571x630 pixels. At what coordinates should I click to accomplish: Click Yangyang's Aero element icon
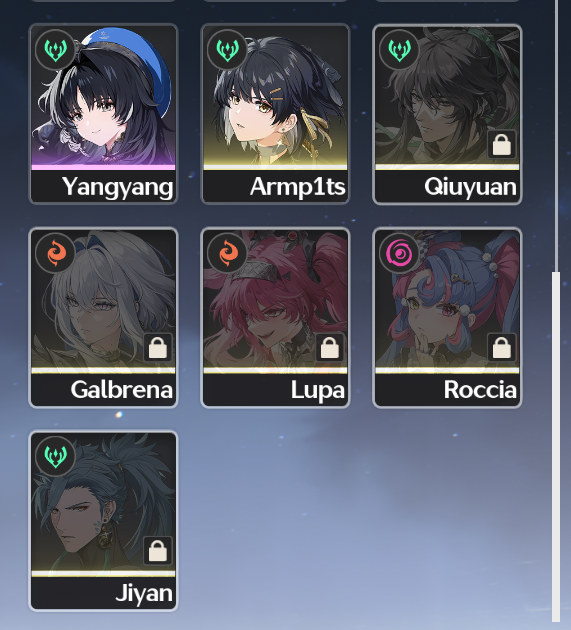tap(55, 50)
